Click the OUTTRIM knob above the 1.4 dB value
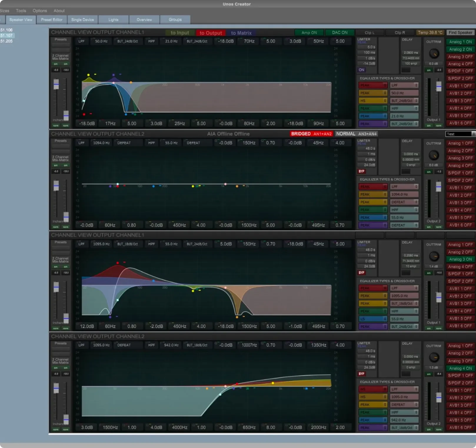Image resolution: width=476 pixels, height=448 pixels. (x=434, y=256)
